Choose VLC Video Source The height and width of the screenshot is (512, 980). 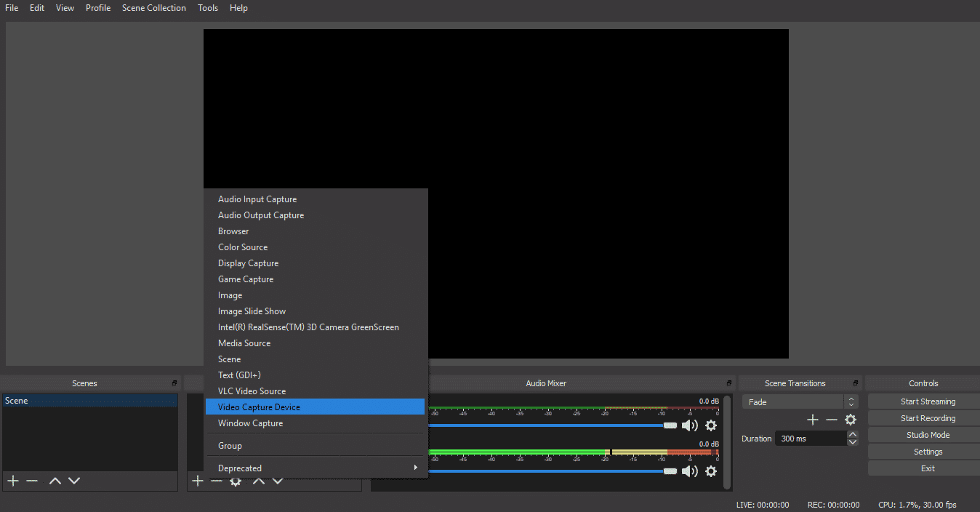coord(314,391)
